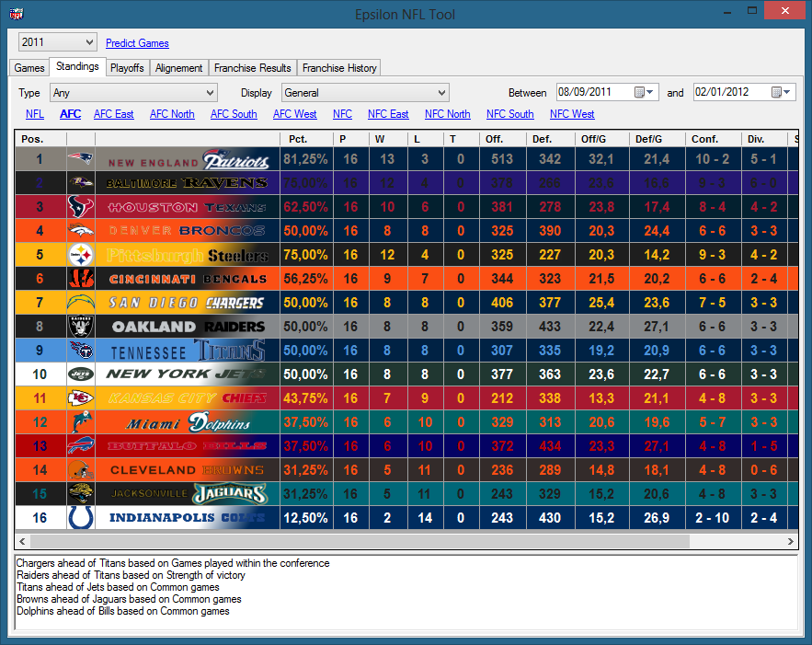Click the Predict Games link
This screenshot has height=645, width=812.
(137, 43)
